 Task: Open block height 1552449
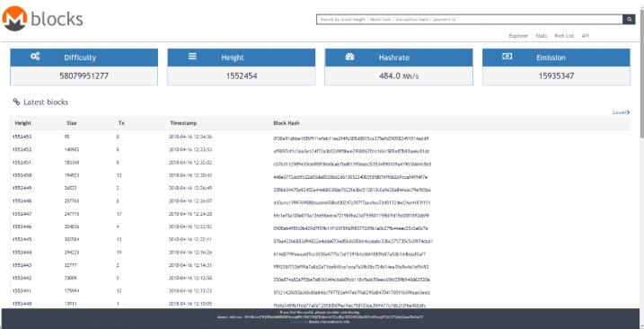coord(22,188)
